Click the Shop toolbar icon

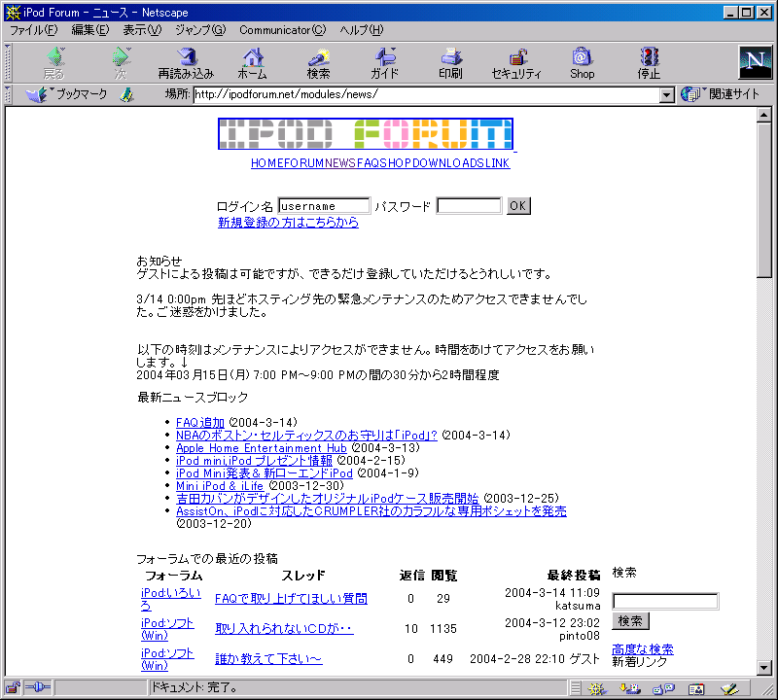[582, 63]
